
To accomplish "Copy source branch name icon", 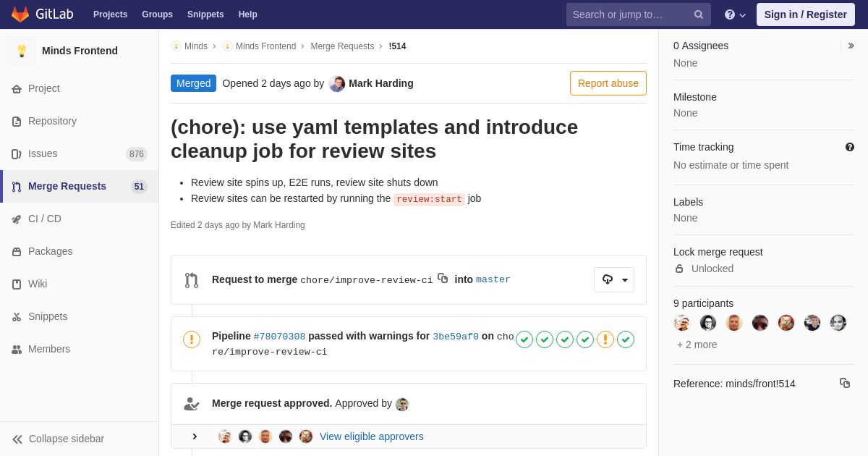I will [x=443, y=278].
